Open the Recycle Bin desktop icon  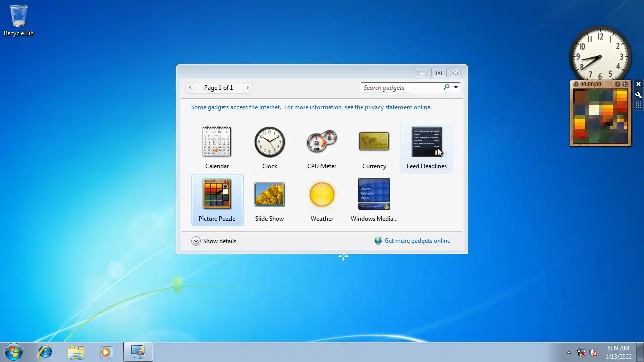pyautogui.click(x=19, y=20)
